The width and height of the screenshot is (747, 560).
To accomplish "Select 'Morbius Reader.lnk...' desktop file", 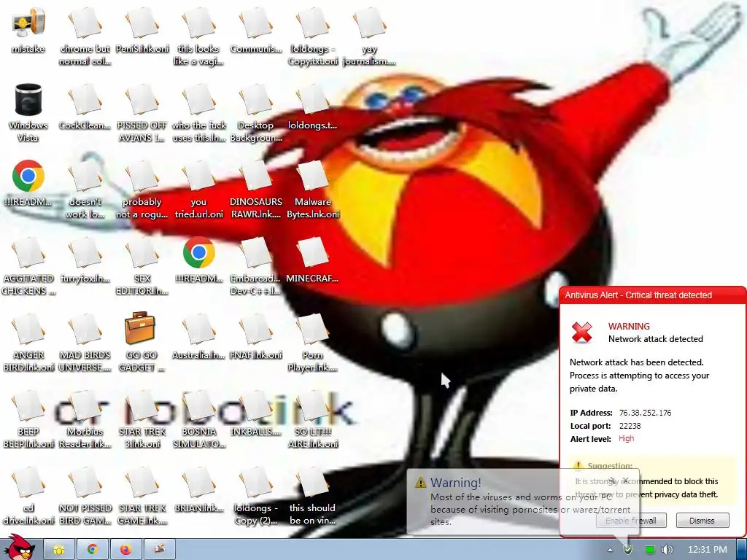I will pyautogui.click(x=85, y=419).
